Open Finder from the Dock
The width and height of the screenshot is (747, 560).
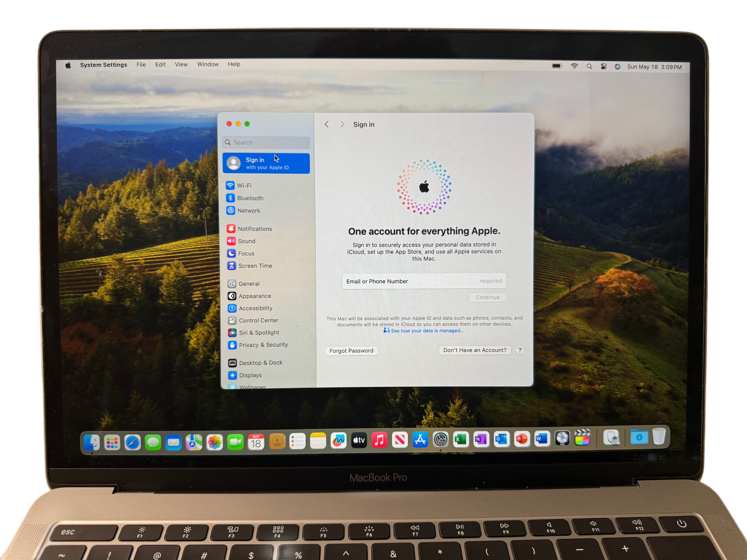pyautogui.click(x=92, y=443)
